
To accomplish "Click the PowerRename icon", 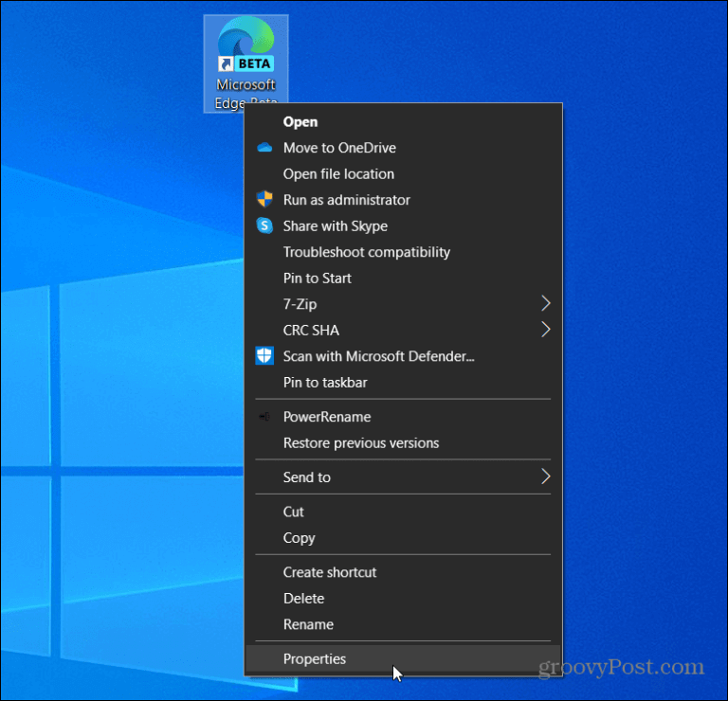I will [x=264, y=417].
